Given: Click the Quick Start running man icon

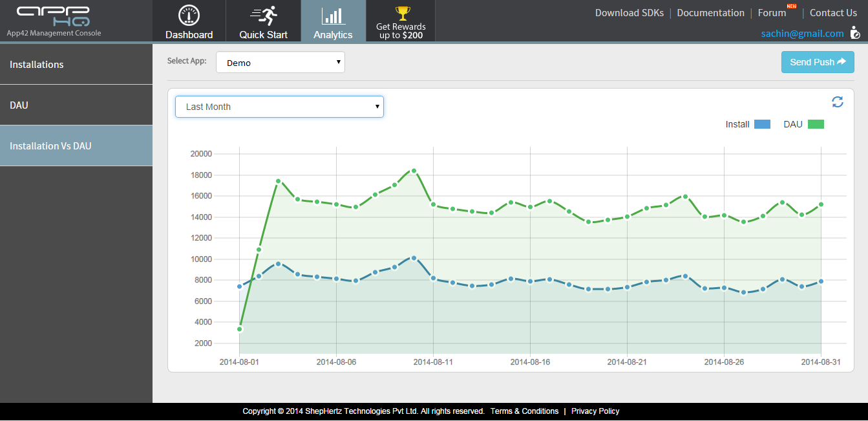Looking at the screenshot, I should coord(263,16).
